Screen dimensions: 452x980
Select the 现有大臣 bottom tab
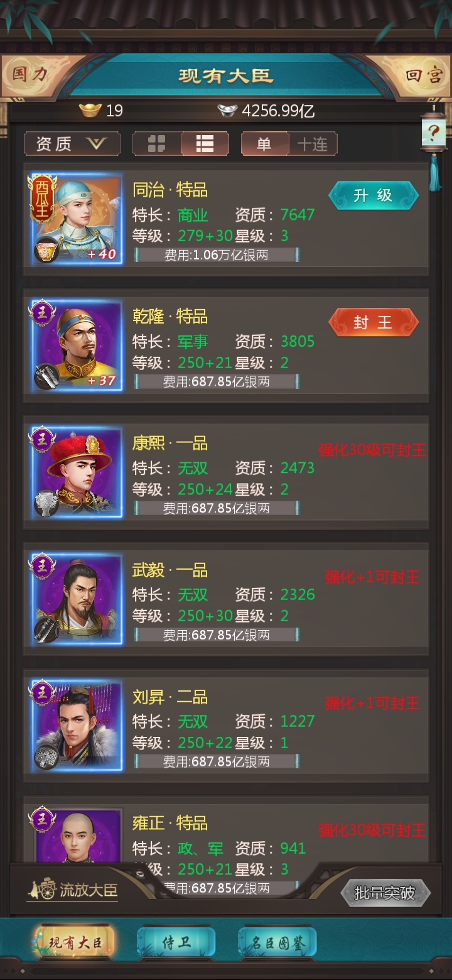(75, 942)
